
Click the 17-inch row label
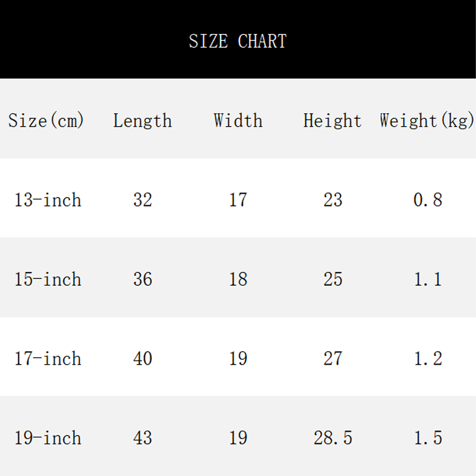pyautogui.click(x=48, y=359)
